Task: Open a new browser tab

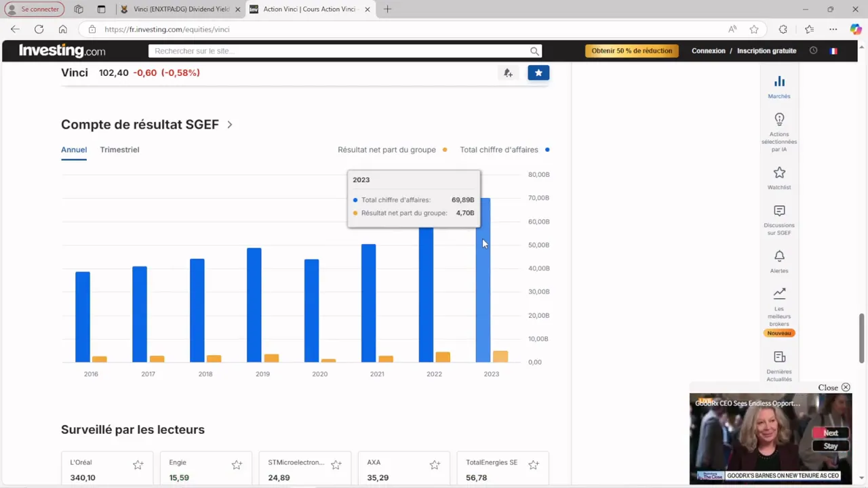Action: (387, 9)
